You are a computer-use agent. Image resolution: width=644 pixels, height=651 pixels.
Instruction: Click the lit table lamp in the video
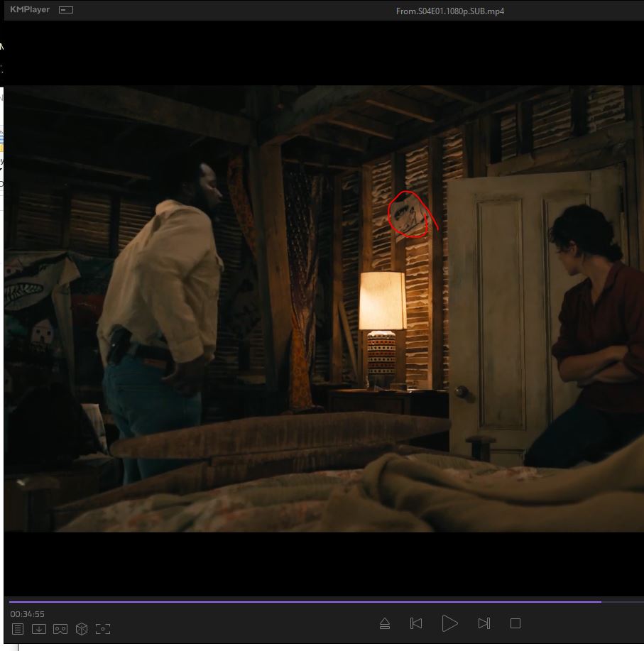point(383,329)
